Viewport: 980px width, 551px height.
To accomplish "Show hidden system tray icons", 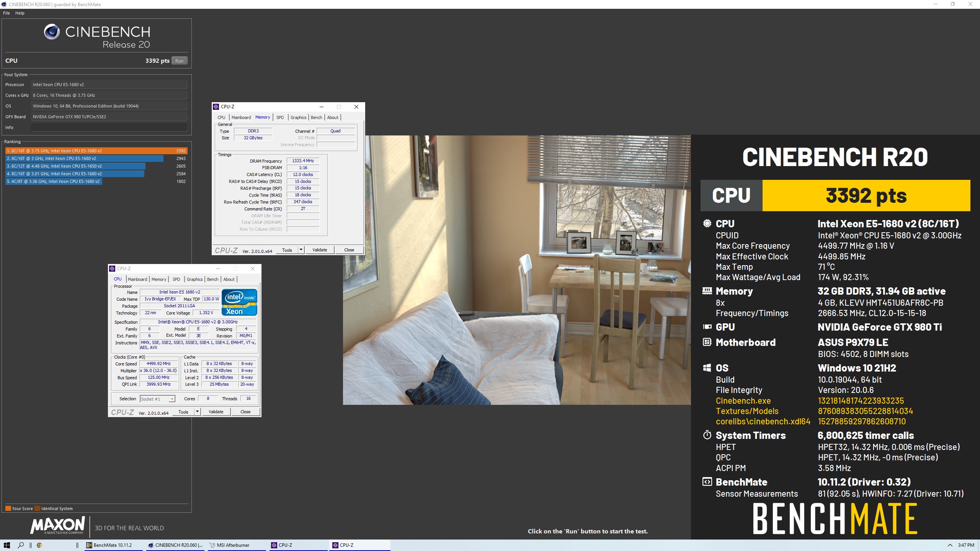I will coord(950,545).
